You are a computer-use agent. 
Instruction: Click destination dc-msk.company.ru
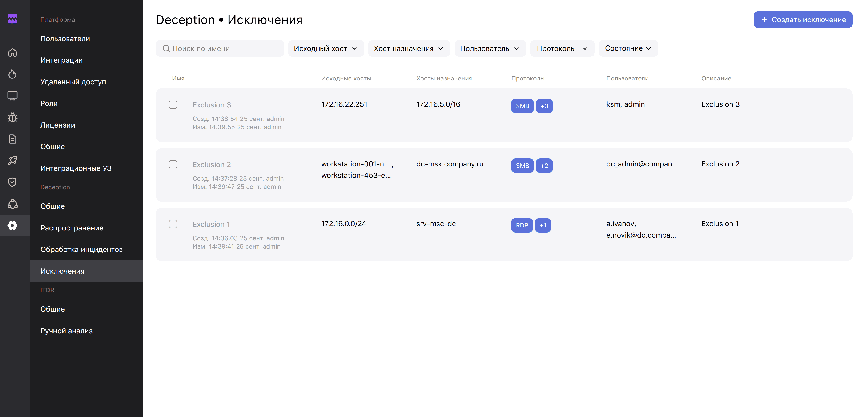pyautogui.click(x=450, y=164)
